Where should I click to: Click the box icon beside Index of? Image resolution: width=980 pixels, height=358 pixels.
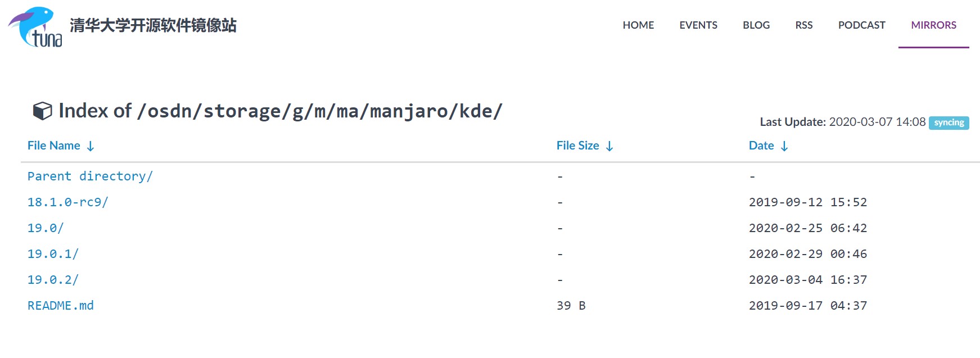pyautogui.click(x=43, y=111)
